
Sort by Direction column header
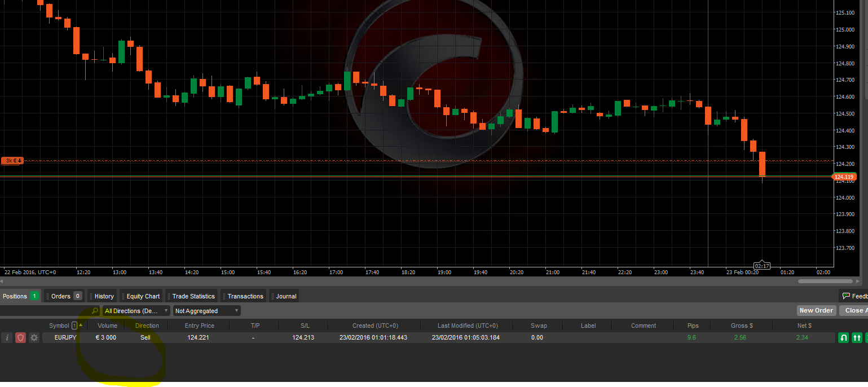(147, 326)
